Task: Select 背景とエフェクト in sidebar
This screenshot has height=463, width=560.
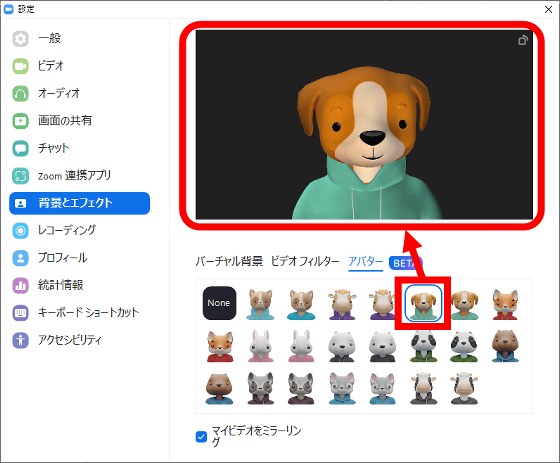Action: tap(79, 203)
